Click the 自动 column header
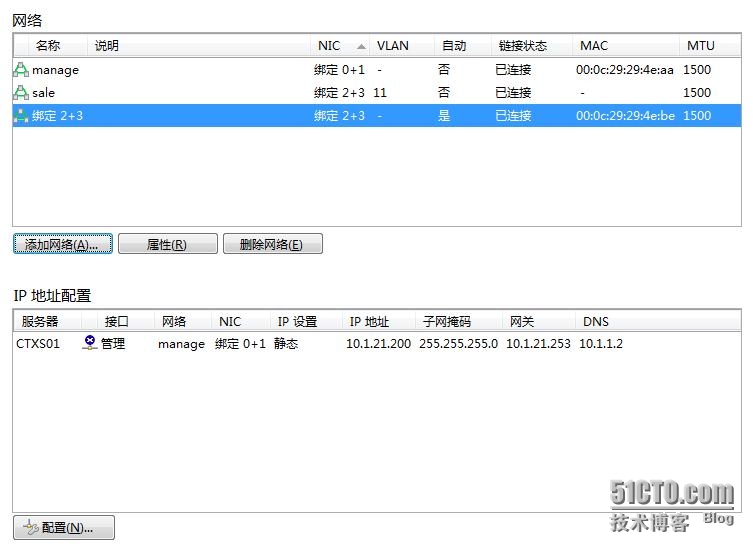Screen dimensions: 753x551 pos(462,46)
